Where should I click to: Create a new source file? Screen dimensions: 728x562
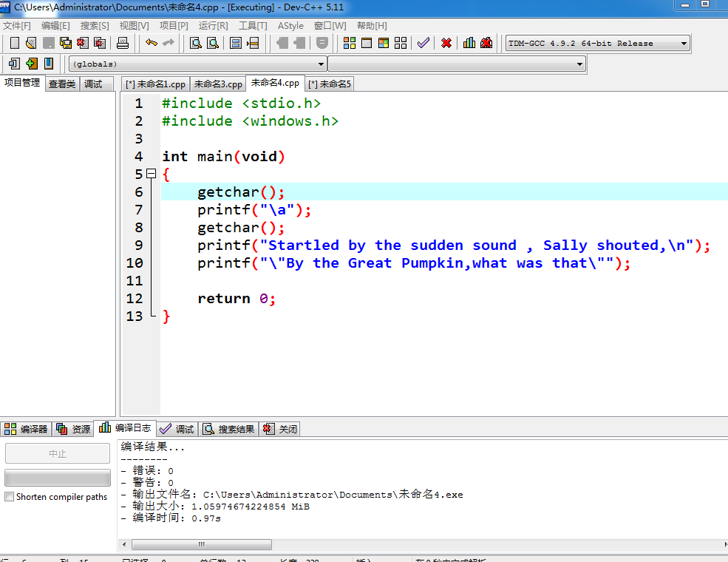click(14, 43)
